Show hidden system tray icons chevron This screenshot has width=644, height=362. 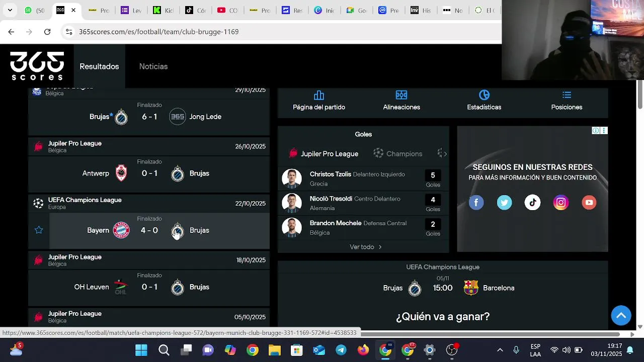pyautogui.click(x=500, y=350)
